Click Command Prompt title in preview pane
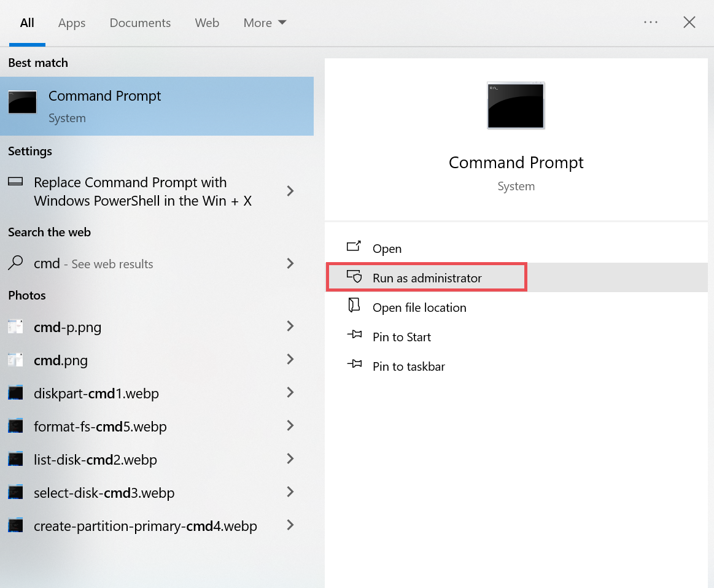 click(516, 163)
